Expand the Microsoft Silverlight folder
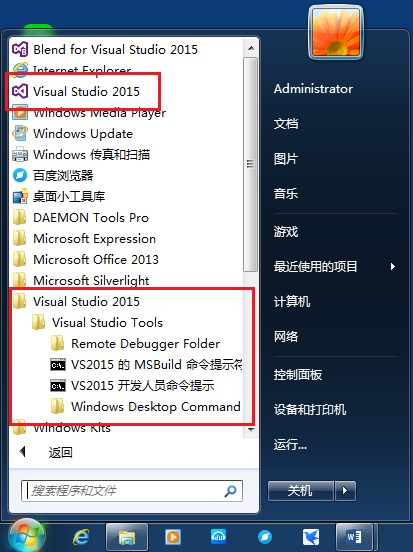Image resolution: width=413 pixels, height=552 pixels. click(x=91, y=281)
